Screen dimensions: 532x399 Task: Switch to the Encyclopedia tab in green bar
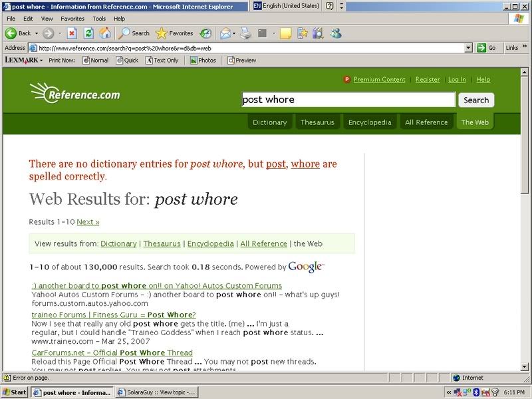pyautogui.click(x=370, y=122)
